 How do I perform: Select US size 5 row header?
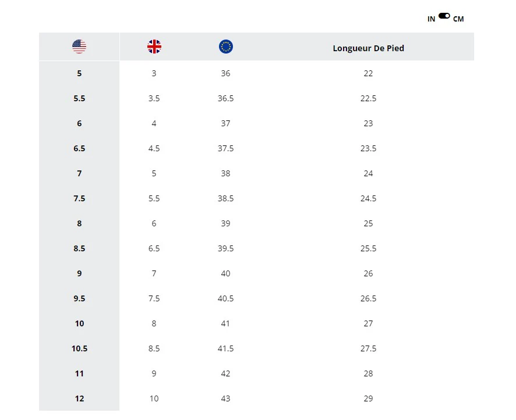coord(79,73)
